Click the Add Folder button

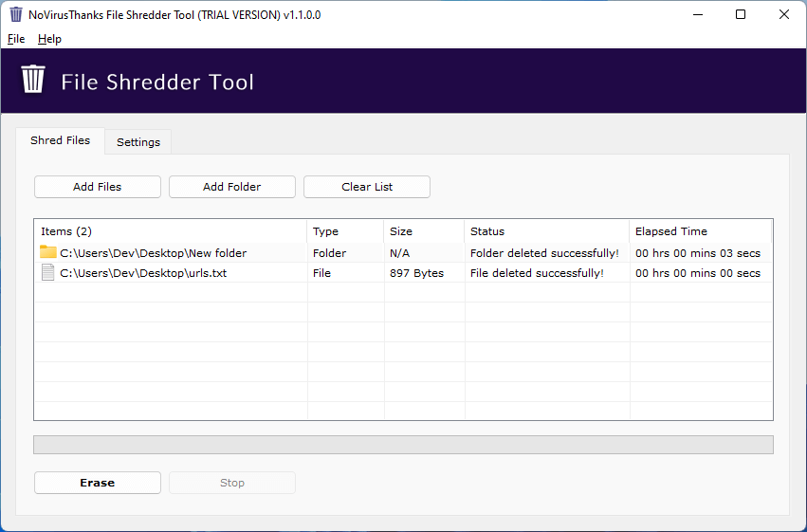[232, 187]
